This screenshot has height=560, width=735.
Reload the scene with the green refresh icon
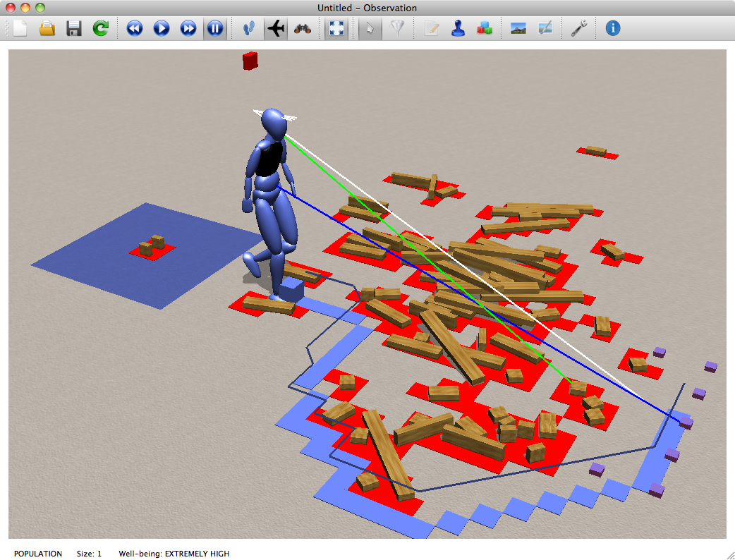pyautogui.click(x=101, y=28)
